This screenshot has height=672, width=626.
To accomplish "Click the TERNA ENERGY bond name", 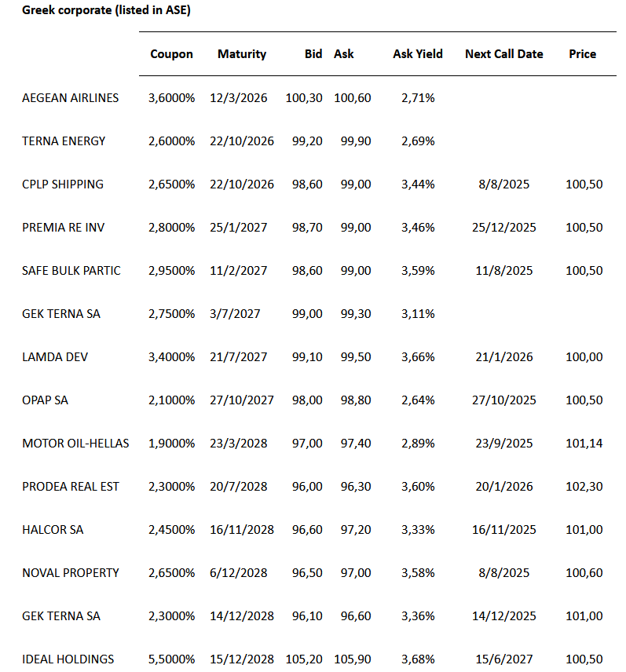I will [x=64, y=141].
